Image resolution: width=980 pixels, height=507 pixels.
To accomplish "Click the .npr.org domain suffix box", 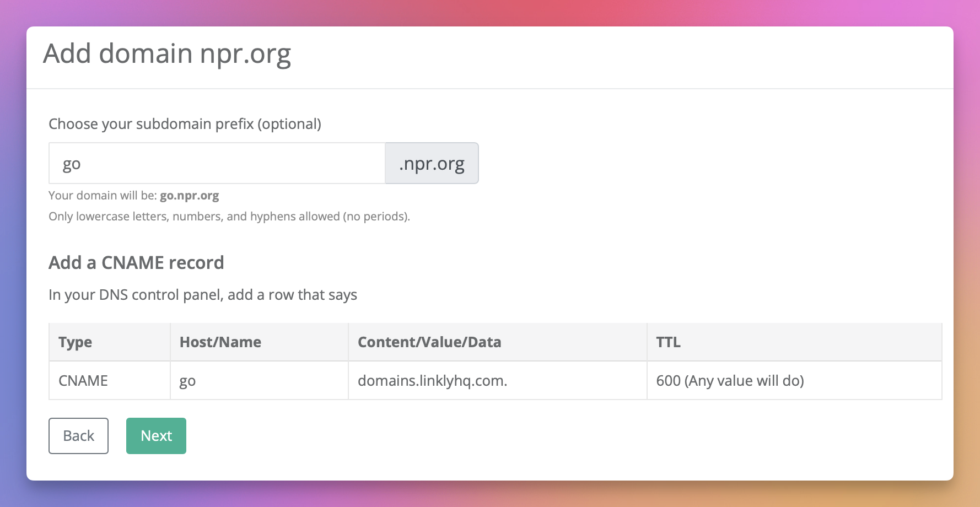I will click(x=432, y=164).
